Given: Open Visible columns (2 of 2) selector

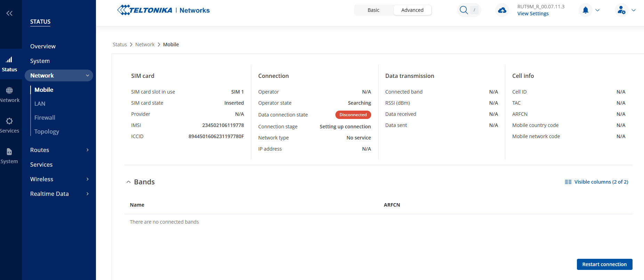Looking at the screenshot, I should [596, 182].
